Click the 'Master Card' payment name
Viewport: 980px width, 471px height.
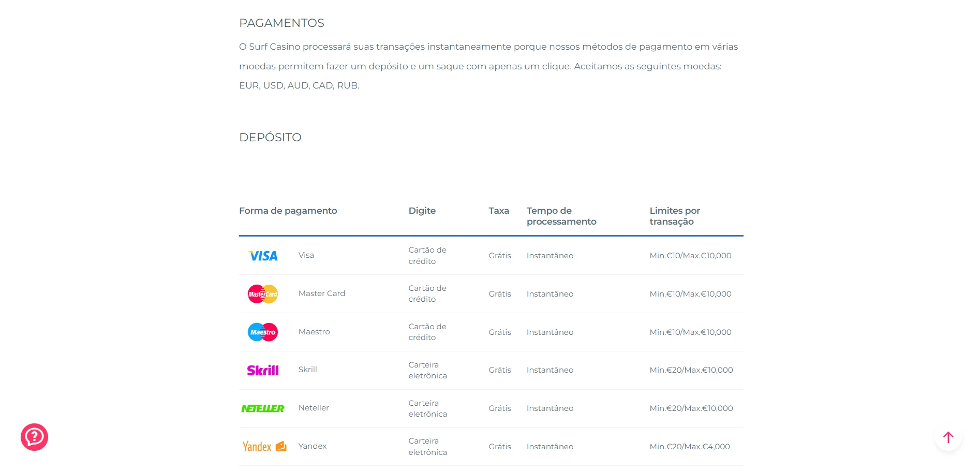coord(322,293)
